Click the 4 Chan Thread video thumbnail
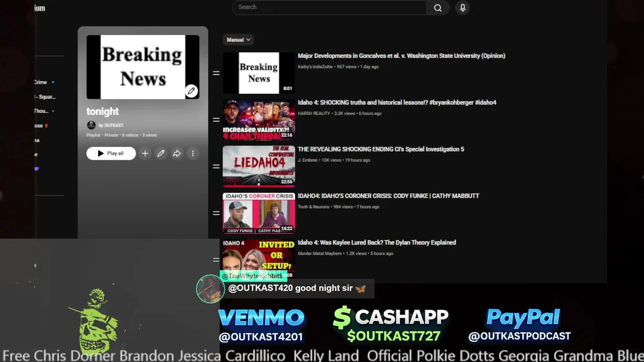The width and height of the screenshot is (644, 362). [259, 120]
